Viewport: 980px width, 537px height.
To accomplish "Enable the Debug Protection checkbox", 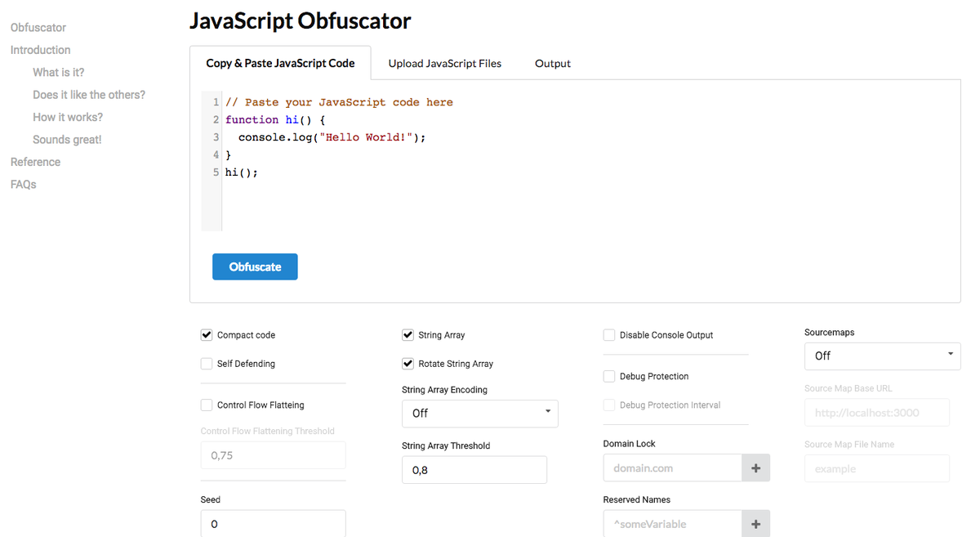I will click(609, 377).
